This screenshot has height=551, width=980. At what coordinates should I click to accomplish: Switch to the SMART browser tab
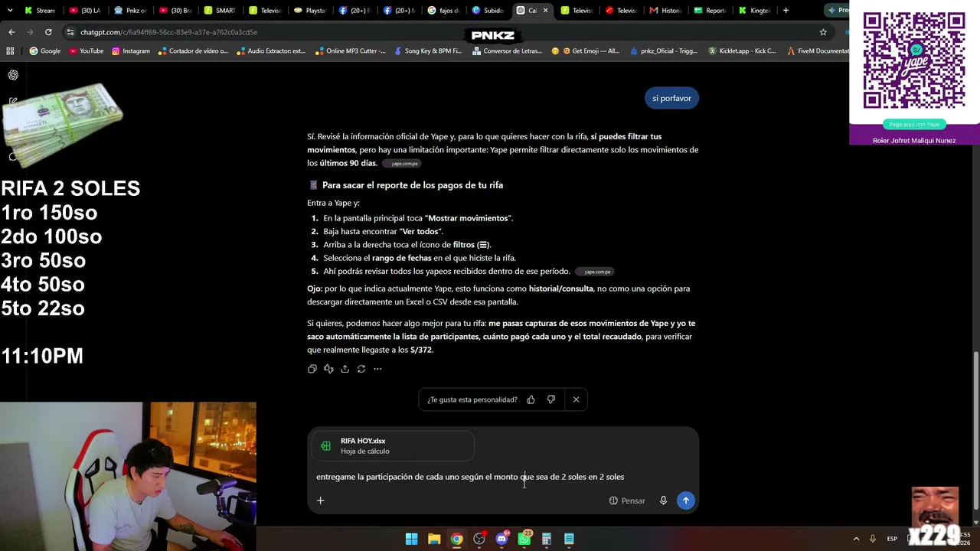pos(220,11)
